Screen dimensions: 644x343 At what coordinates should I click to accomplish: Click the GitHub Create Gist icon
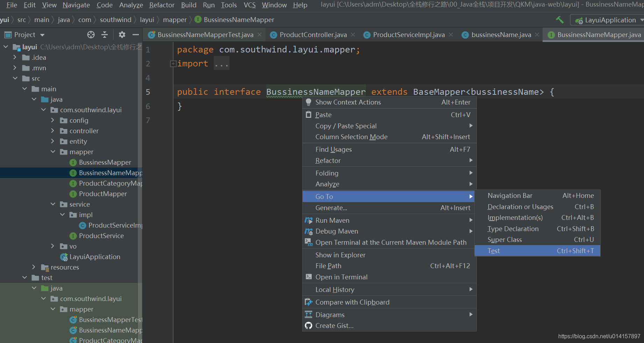309,326
